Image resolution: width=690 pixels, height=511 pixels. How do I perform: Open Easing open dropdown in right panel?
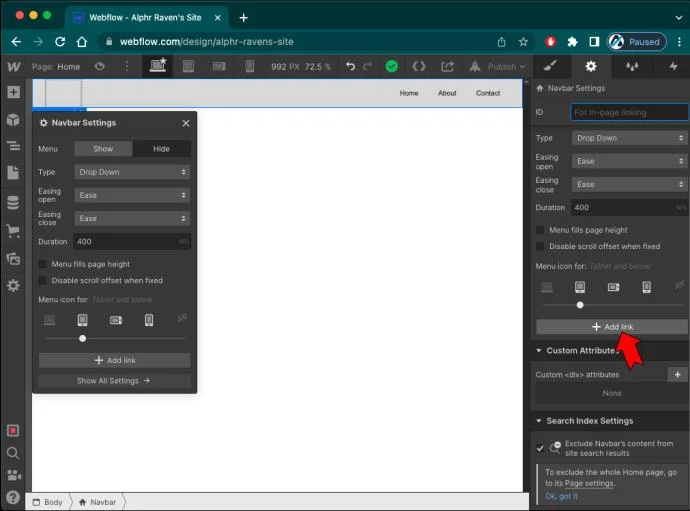629,161
